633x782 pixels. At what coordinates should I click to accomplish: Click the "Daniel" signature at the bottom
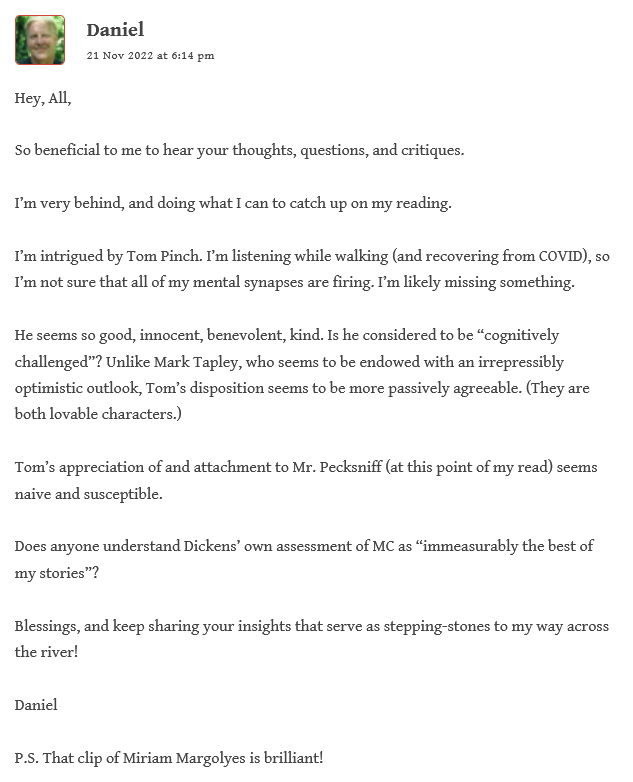tap(36, 705)
